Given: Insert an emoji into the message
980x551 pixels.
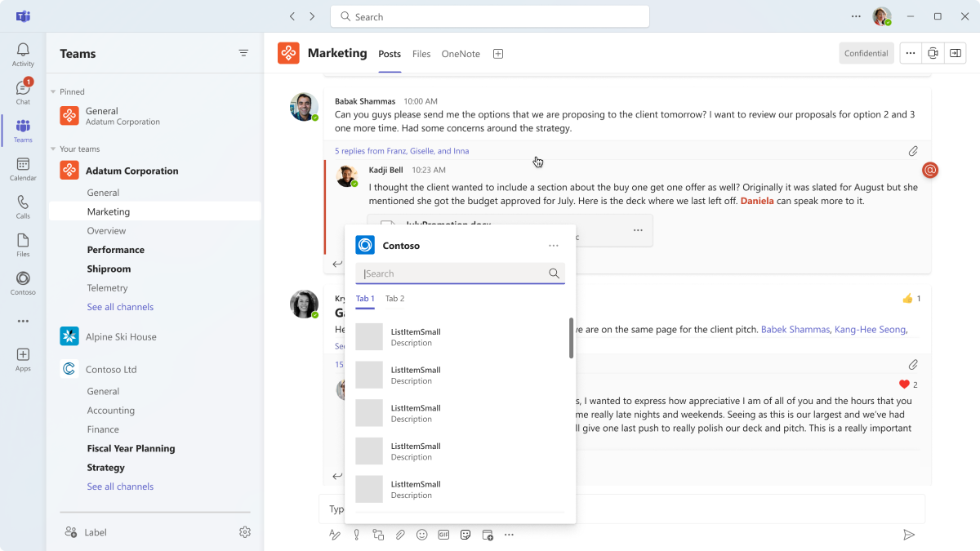Looking at the screenshot, I should (x=421, y=534).
